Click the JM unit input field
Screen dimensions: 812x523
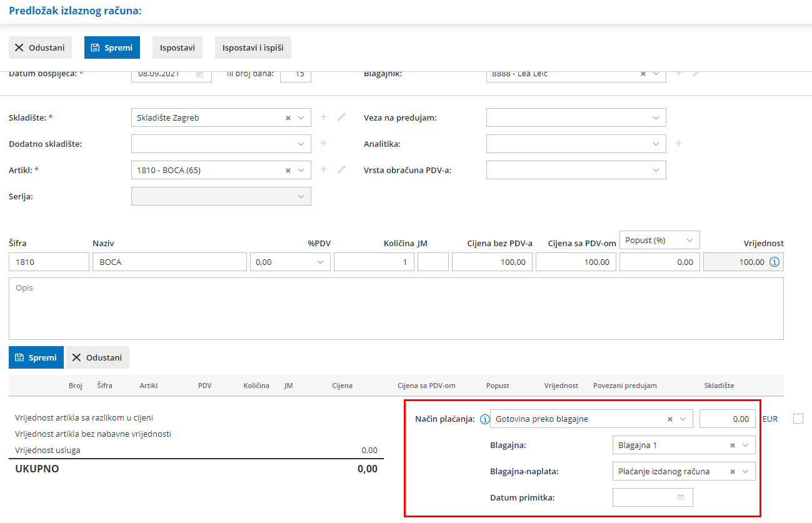433,262
